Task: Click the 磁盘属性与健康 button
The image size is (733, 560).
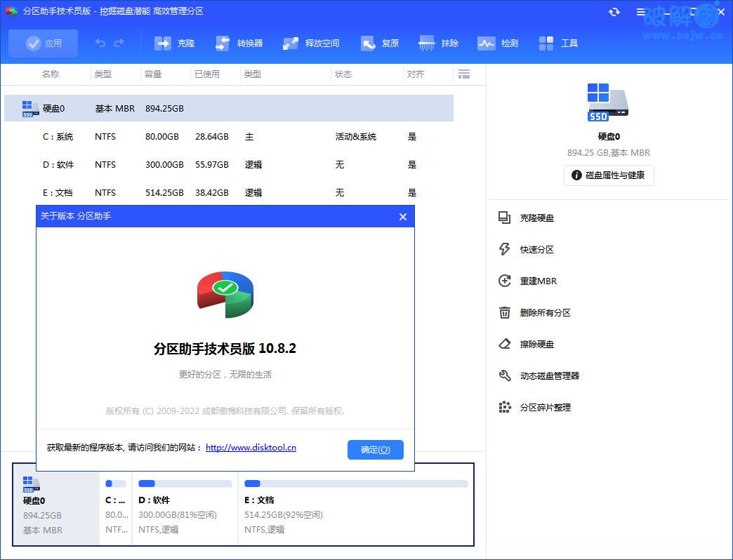Action: click(609, 175)
